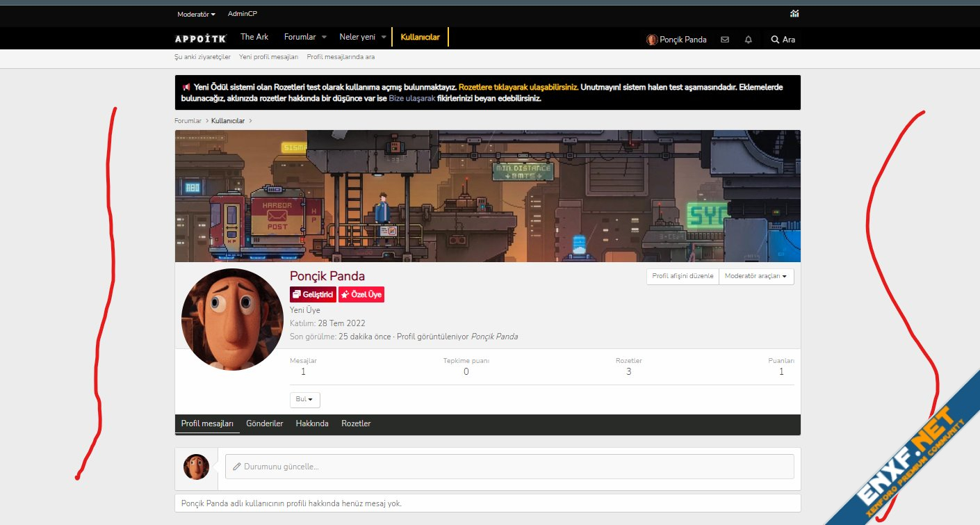
Task: Open the Moderatör dropdown menu
Action: point(196,14)
